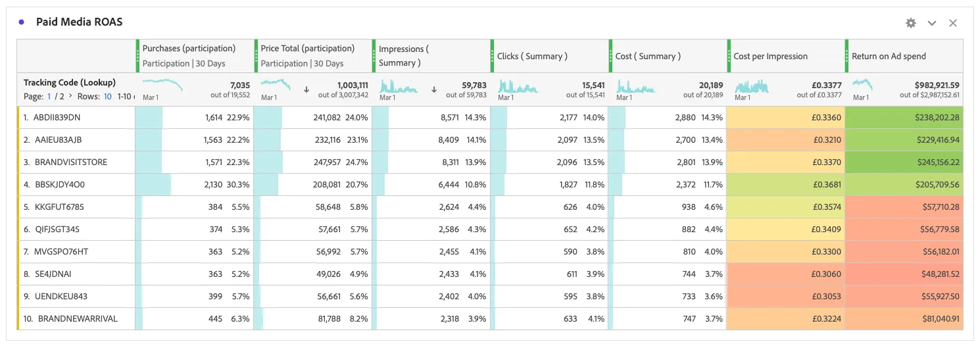The image size is (980, 346).
Task: Click the Paid Media ROAS panel title
Action: pos(79,22)
